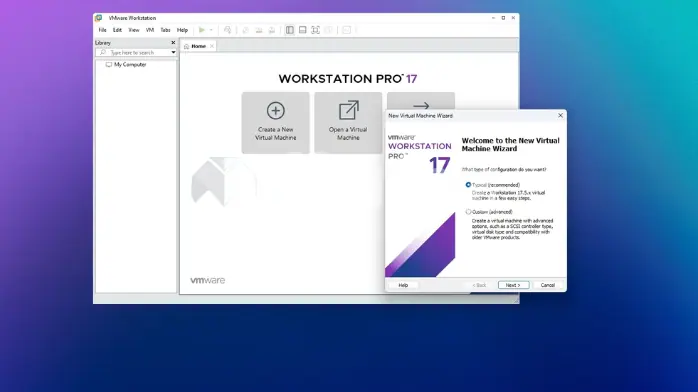This screenshot has width=698, height=392.
Task: Click the Open a Virtual Machine card
Action: coord(348,123)
